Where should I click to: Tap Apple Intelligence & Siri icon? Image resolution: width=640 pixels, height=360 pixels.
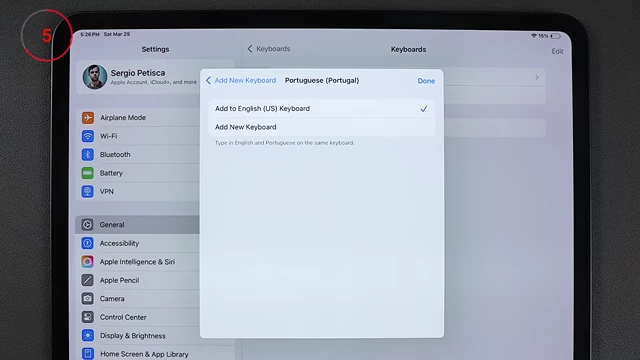click(x=87, y=262)
